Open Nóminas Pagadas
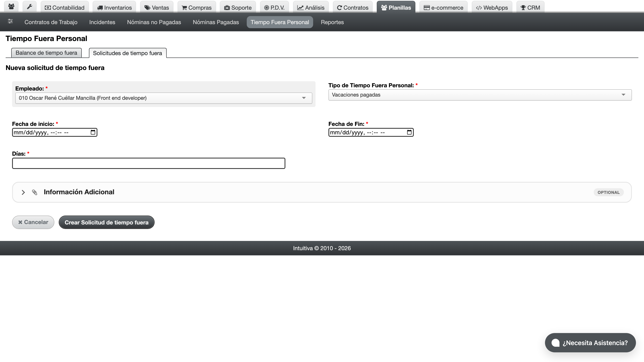The height and width of the screenshot is (362, 644). tap(216, 22)
